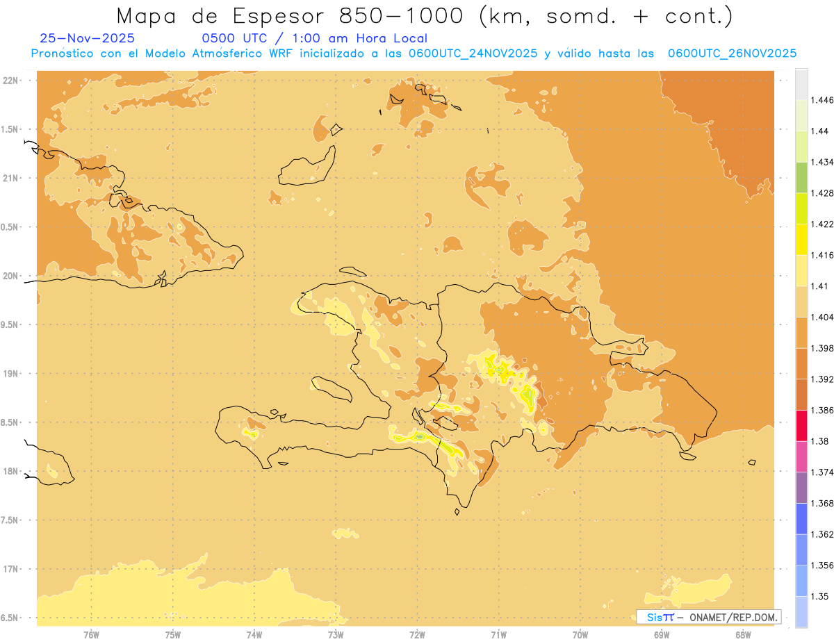Viewport: 834px width, 644px height.
Task: Click the "1.5N" latitude label
Action: pyautogui.click(x=10, y=129)
